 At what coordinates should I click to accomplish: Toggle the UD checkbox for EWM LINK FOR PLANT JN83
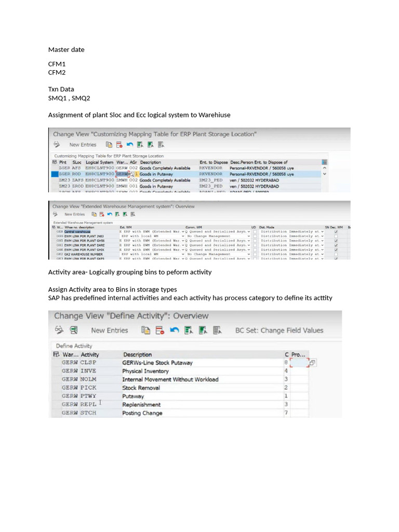pyautogui.click(x=255, y=236)
